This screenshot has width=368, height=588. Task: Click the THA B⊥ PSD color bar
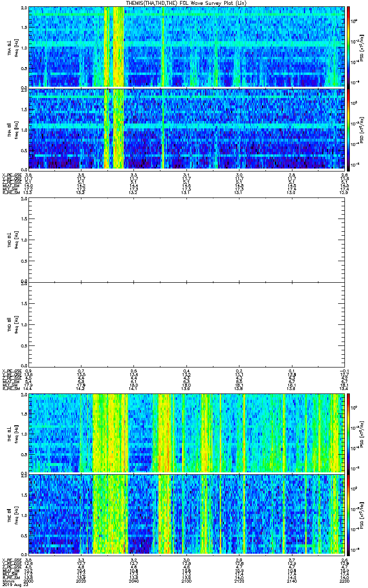[349, 47]
